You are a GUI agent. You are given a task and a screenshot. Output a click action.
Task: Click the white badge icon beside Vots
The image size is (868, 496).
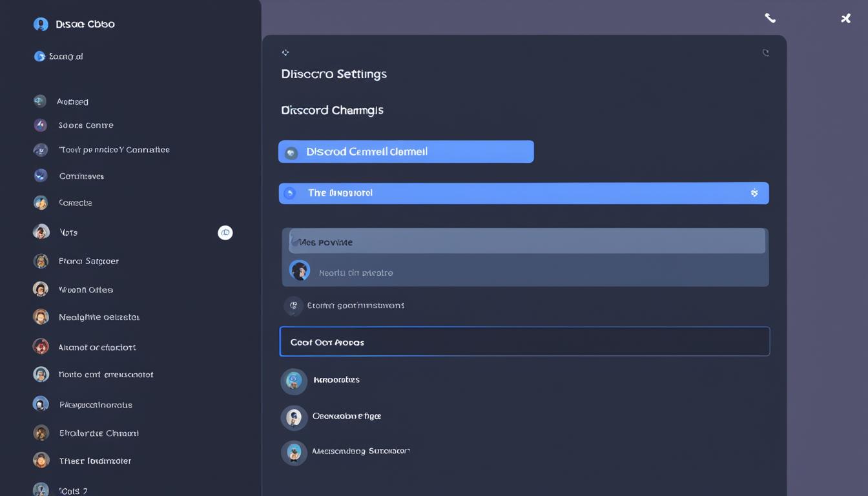coord(225,232)
